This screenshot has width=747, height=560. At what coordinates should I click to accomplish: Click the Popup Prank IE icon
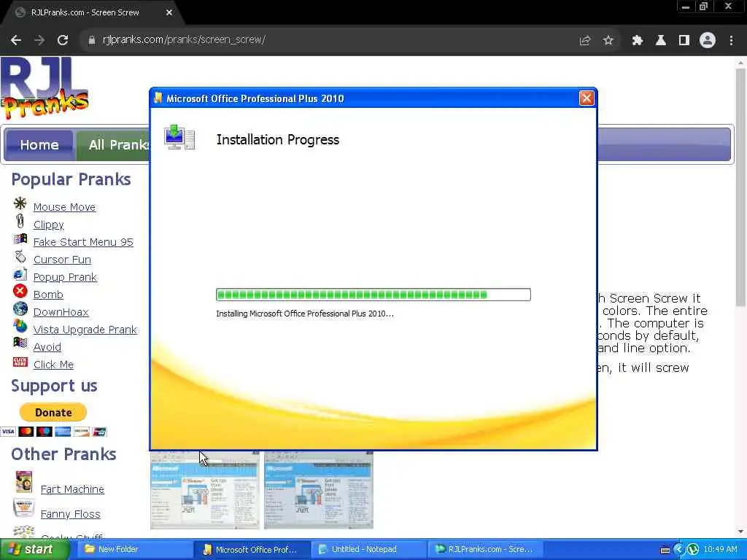20,274
